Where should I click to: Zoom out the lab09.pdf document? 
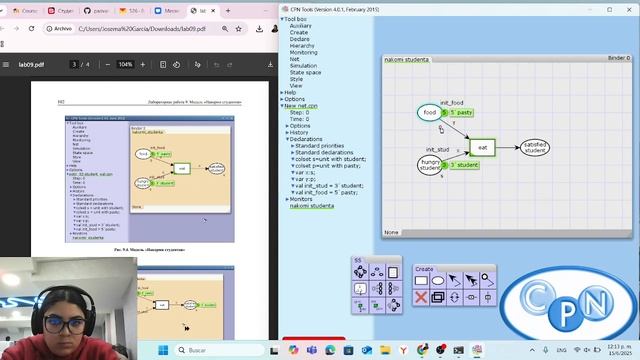(107, 64)
